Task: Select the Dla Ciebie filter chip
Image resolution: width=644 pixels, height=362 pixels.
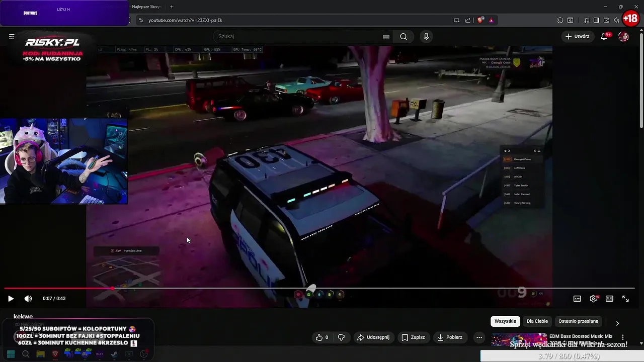Action: [537, 321]
